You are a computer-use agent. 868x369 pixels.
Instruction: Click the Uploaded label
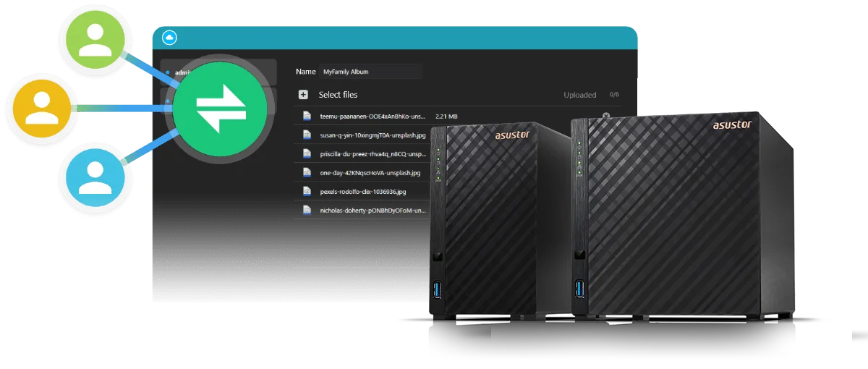point(580,95)
